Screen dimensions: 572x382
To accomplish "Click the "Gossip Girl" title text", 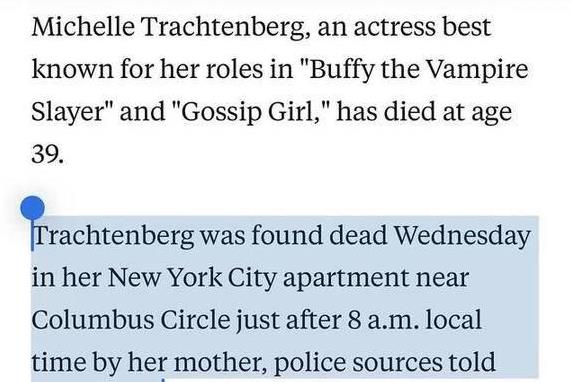I will click(x=247, y=112).
